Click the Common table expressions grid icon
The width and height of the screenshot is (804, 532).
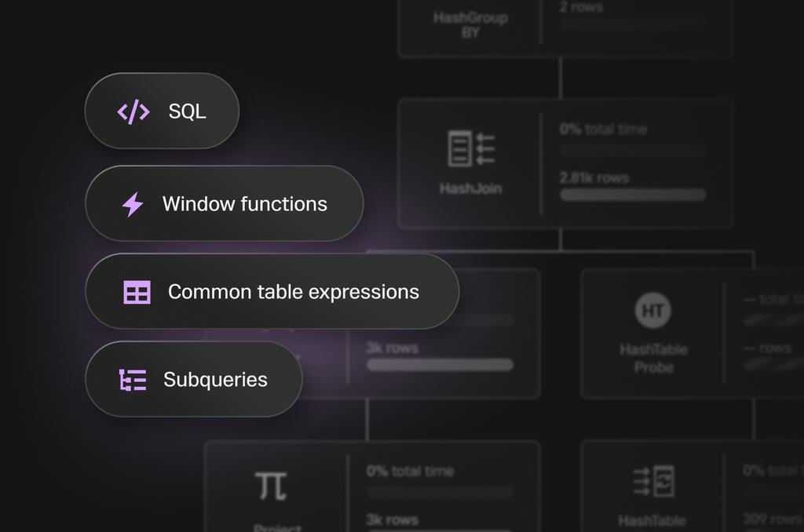point(137,292)
